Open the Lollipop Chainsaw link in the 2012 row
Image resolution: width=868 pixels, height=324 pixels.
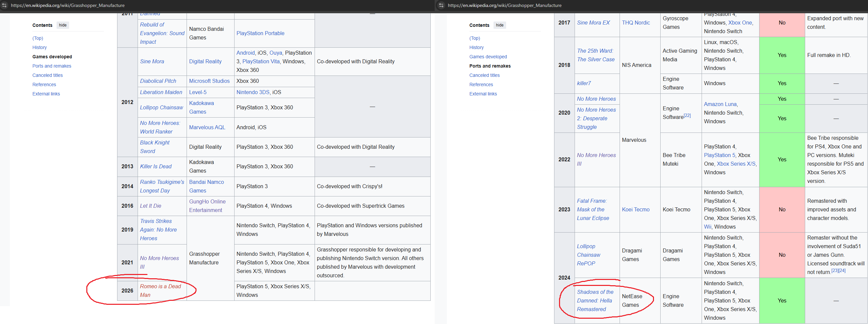161,108
